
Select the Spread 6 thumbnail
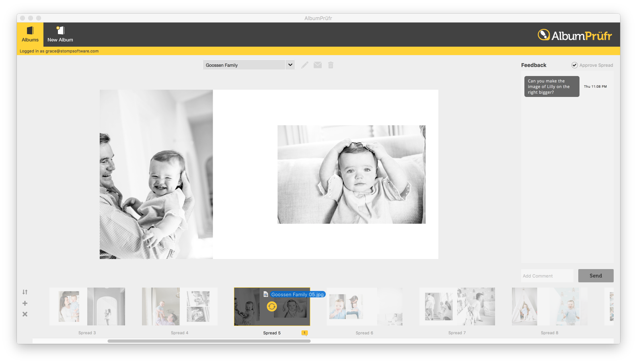(365, 306)
